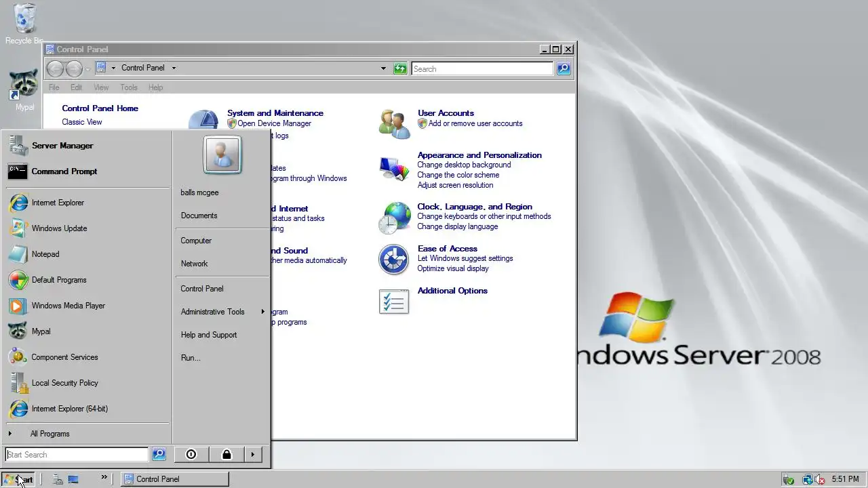Screen dimensions: 868x488
Task: Click the Start button
Action: (x=18, y=479)
